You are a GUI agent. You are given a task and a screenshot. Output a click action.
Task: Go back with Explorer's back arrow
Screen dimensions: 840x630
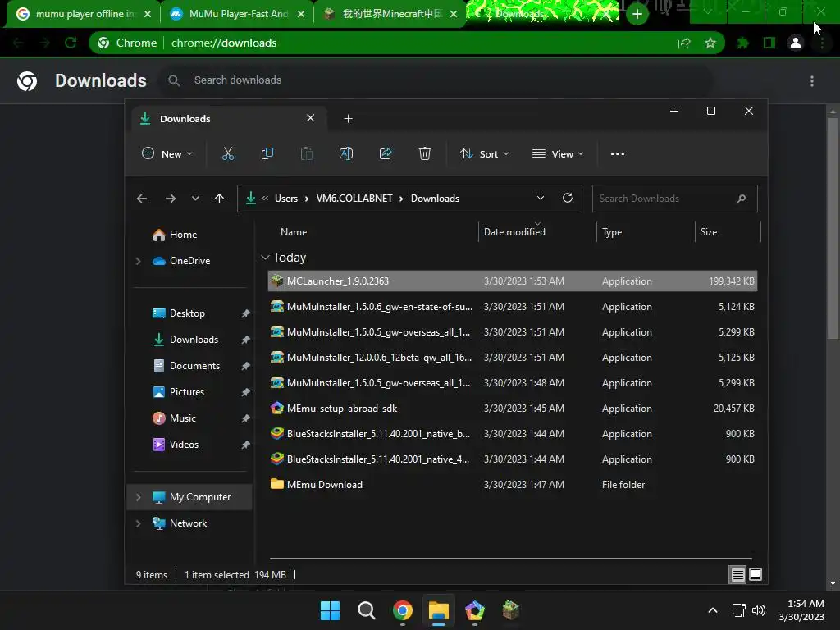point(142,199)
